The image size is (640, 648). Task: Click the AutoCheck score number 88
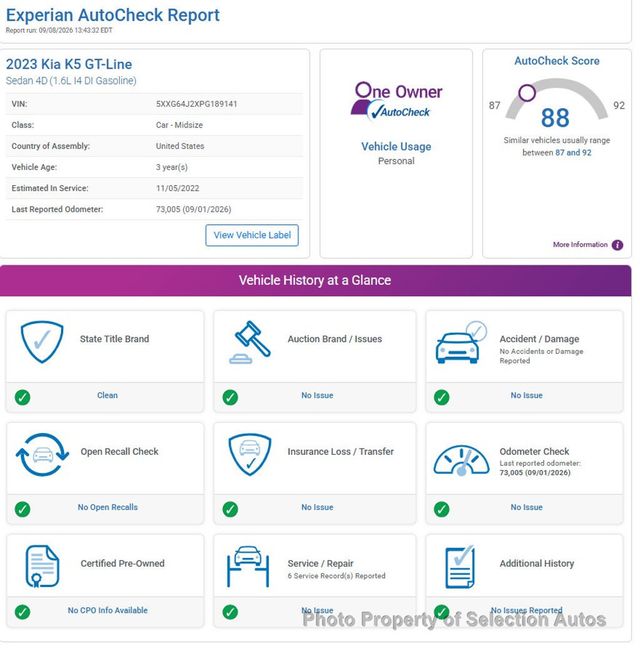(x=555, y=118)
